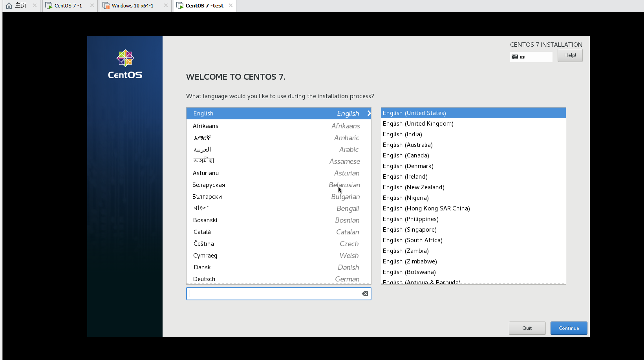
Task: Select English (Hong Kong SAR China) locale
Action: coord(473,208)
